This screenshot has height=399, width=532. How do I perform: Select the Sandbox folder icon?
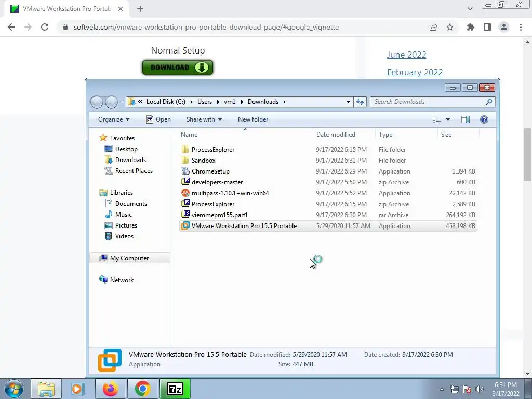(x=185, y=160)
